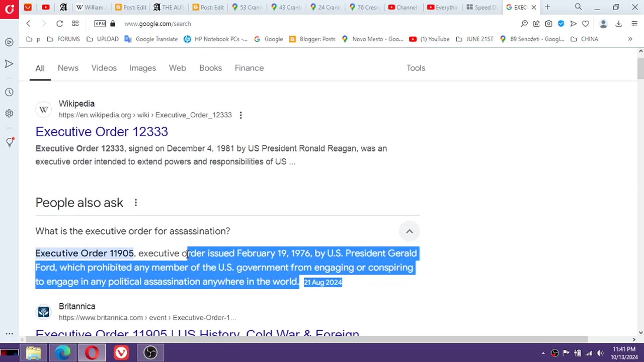644x362 pixels.
Task: Open sidebar three-dots setup at bottom
Action: tap(9, 333)
